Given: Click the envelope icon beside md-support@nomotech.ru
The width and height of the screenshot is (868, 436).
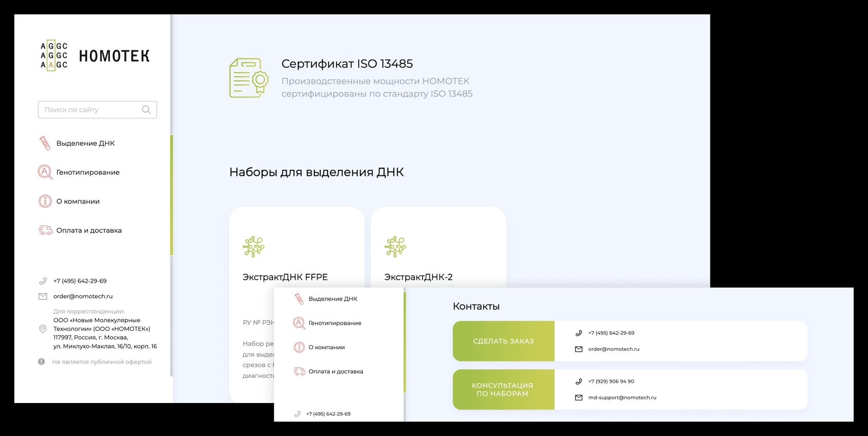Looking at the screenshot, I should [x=579, y=398].
